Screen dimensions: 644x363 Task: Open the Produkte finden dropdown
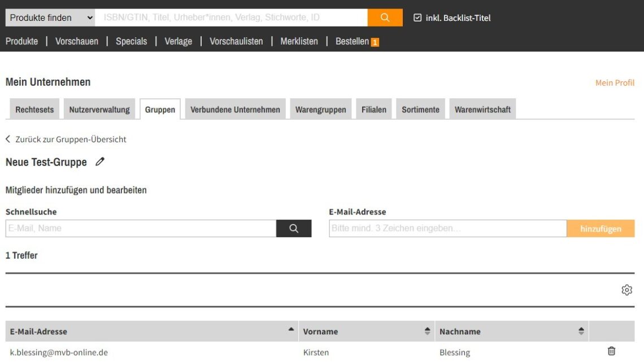point(50,18)
